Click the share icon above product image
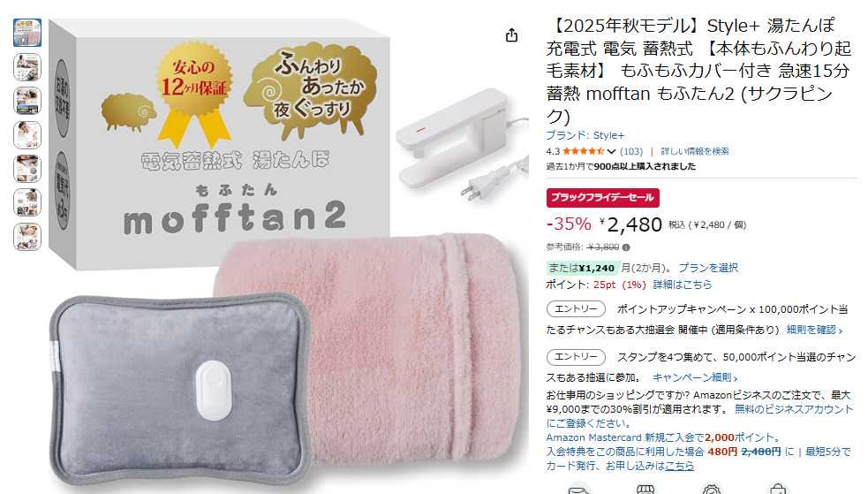Screen dimensions: 868x494 point(511,35)
